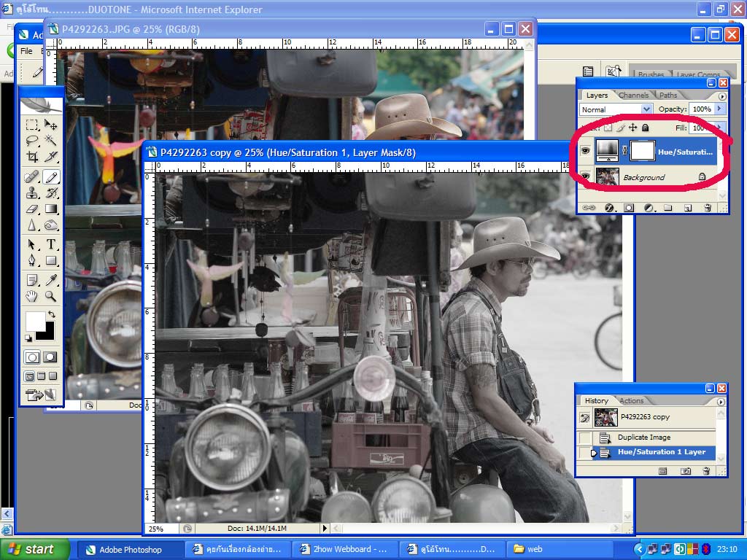This screenshot has width=747, height=560.
Task: Create new snapshot in History panel
Action: (x=686, y=471)
